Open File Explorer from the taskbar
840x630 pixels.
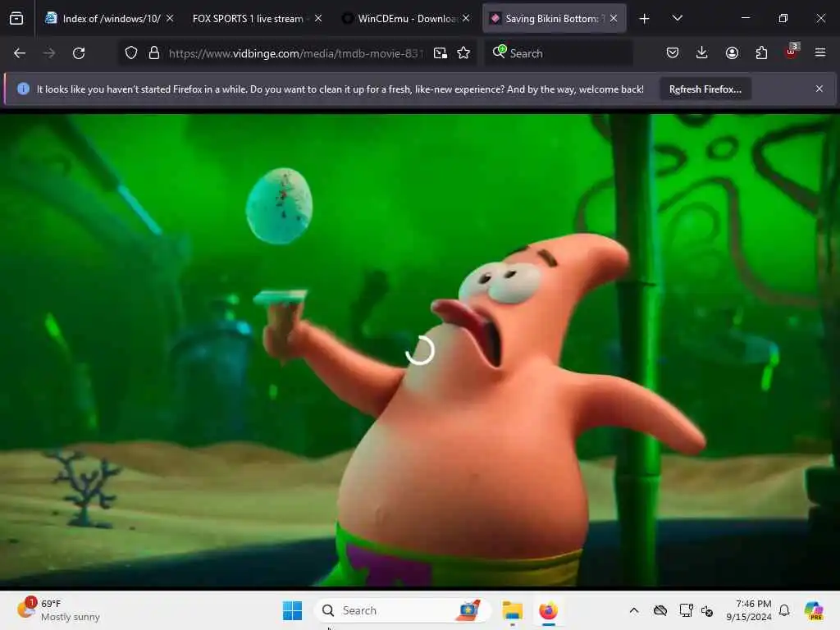coord(512,610)
